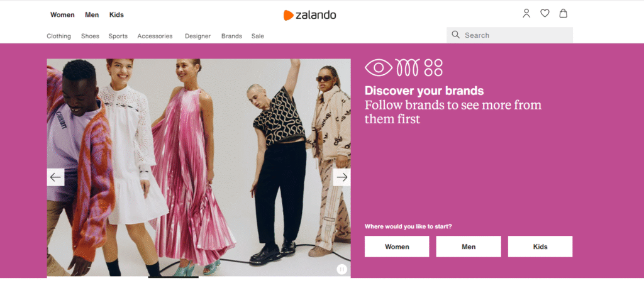Open the user account icon
The height and width of the screenshot is (300, 644).
pyautogui.click(x=526, y=14)
